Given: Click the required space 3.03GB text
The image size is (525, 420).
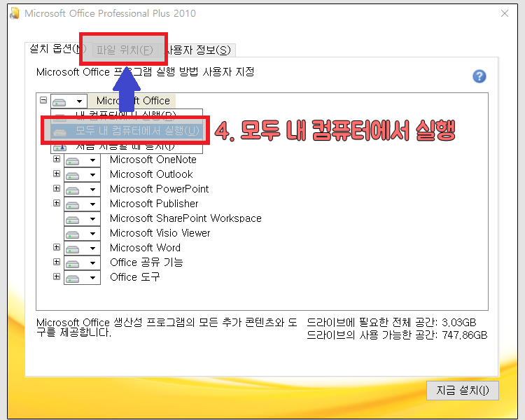Looking at the screenshot, I should click(x=391, y=323).
